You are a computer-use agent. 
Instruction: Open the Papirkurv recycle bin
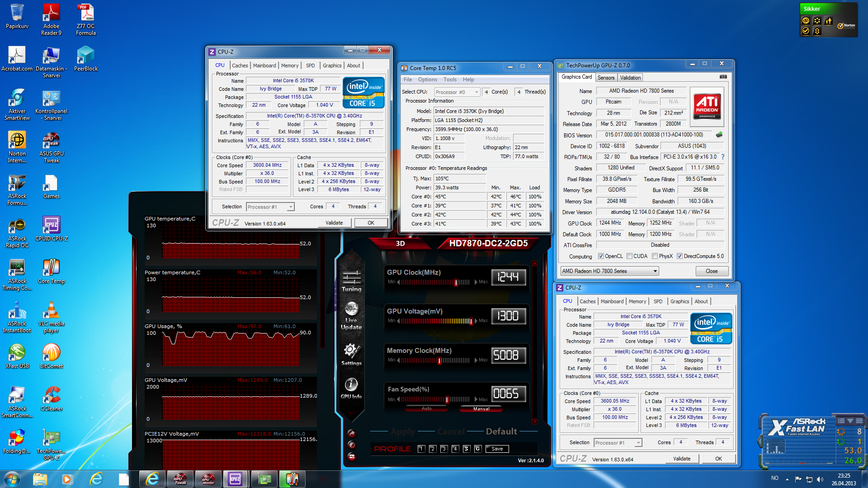click(17, 16)
